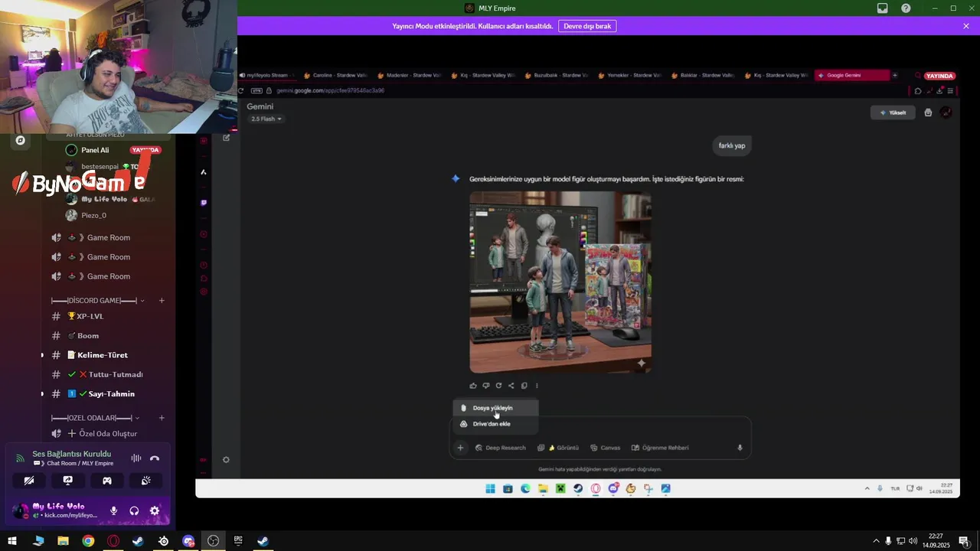Switch to the Balıklar - Stardew tab

(703, 76)
